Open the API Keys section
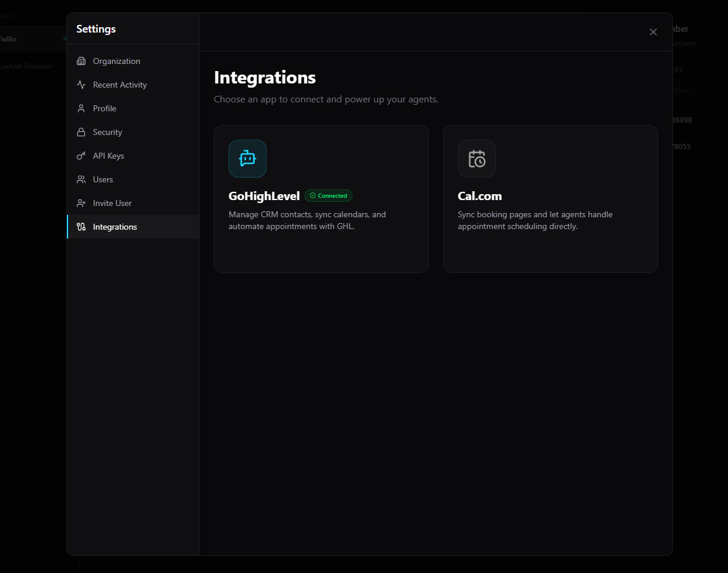Screen dimensions: 728x573 [x=133, y=156]
